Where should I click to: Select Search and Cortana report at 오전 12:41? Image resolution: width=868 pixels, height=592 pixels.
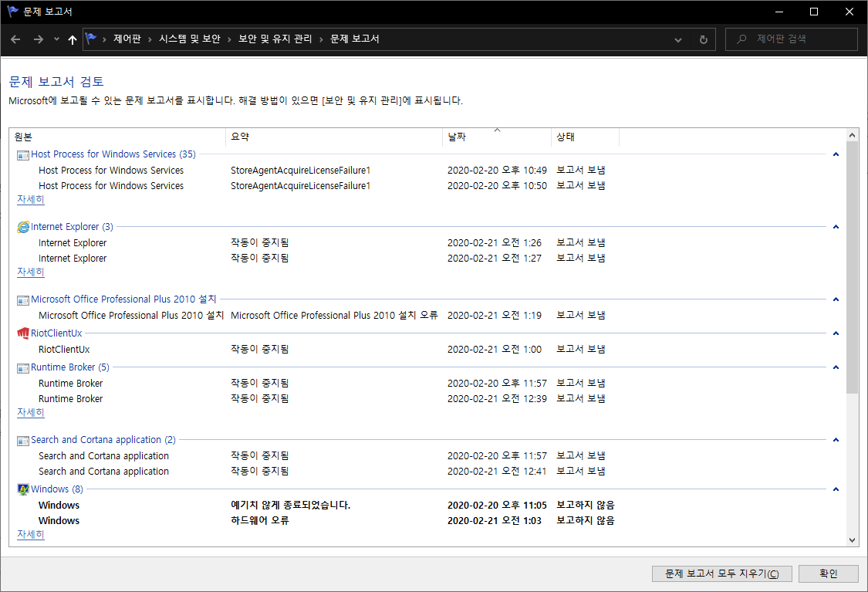(322, 472)
